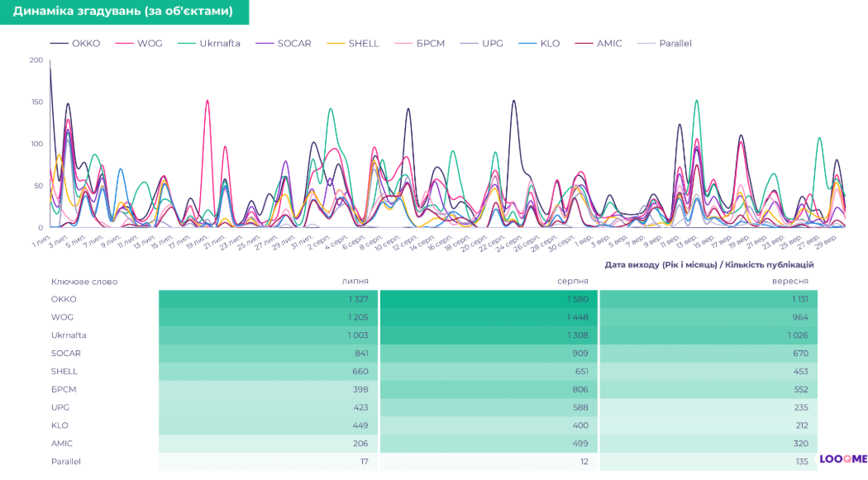Image resolution: width=868 pixels, height=480 pixels.
Task: Click SOCAR July cell value 841
Action: tap(360, 354)
